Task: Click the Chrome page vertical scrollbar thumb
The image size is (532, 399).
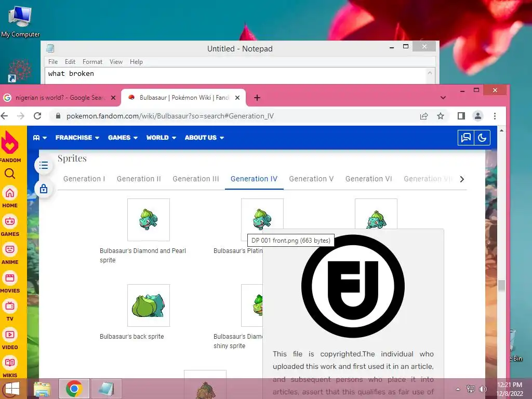Action: pos(501,286)
